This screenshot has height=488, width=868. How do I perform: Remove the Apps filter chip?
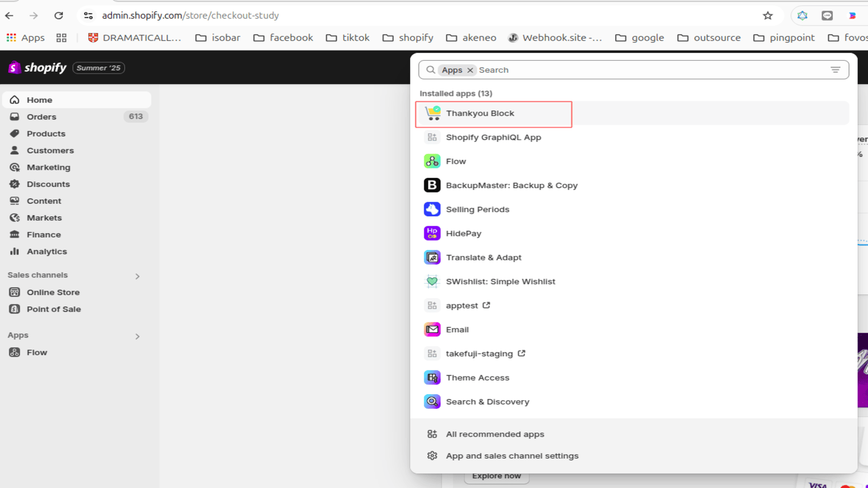click(470, 70)
